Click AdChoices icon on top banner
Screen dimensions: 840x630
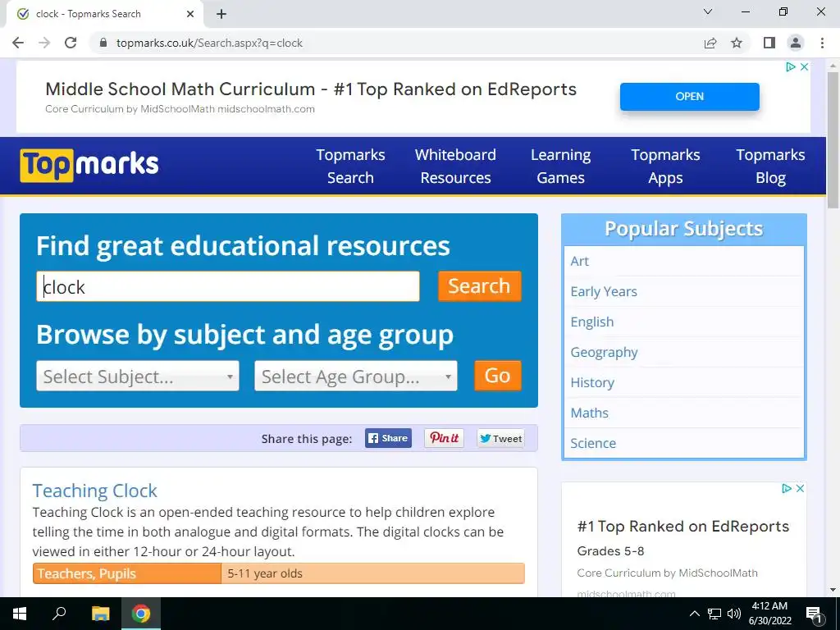(x=791, y=67)
